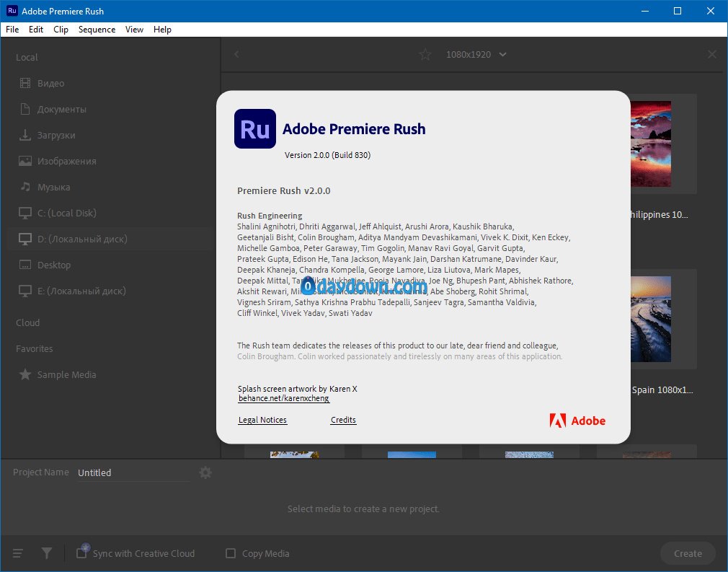Open the Edit menu
This screenshot has height=572, width=728.
coord(36,30)
